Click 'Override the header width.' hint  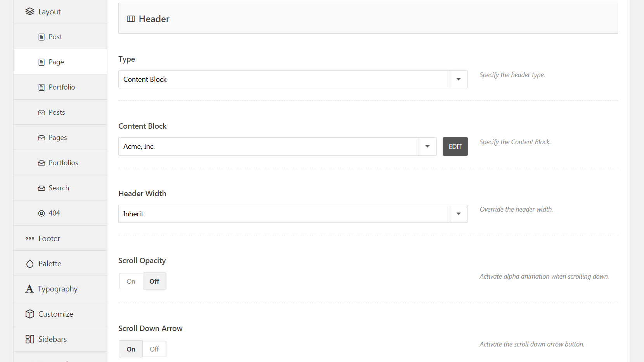pos(516,209)
